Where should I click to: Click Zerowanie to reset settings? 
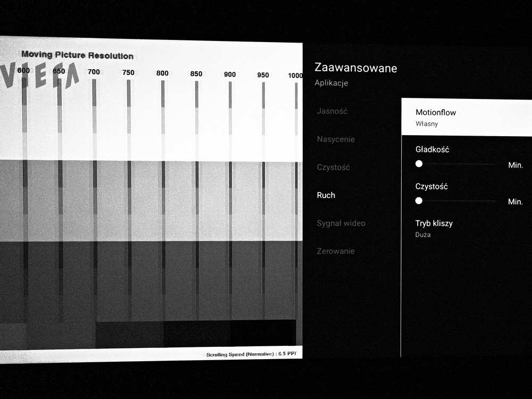[335, 251]
